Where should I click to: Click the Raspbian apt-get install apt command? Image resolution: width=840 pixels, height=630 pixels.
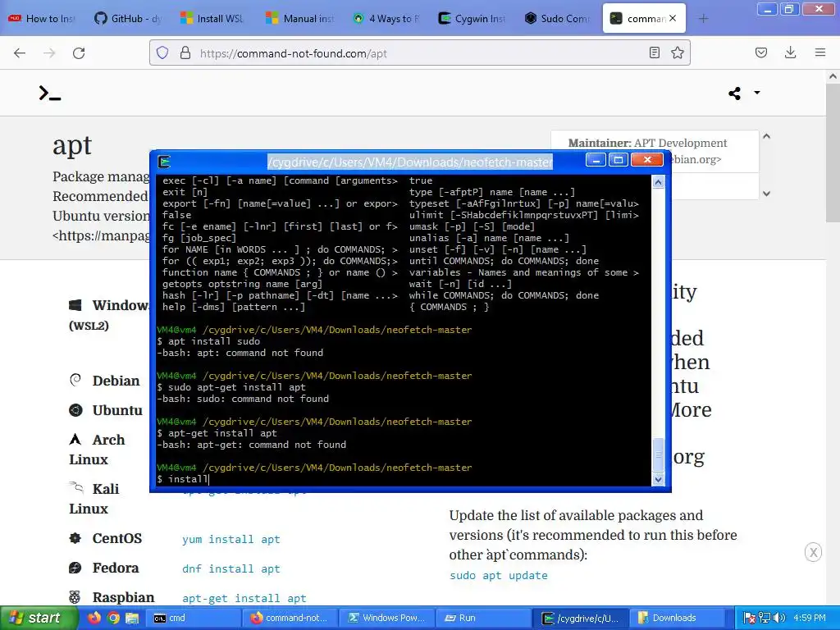(x=244, y=598)
